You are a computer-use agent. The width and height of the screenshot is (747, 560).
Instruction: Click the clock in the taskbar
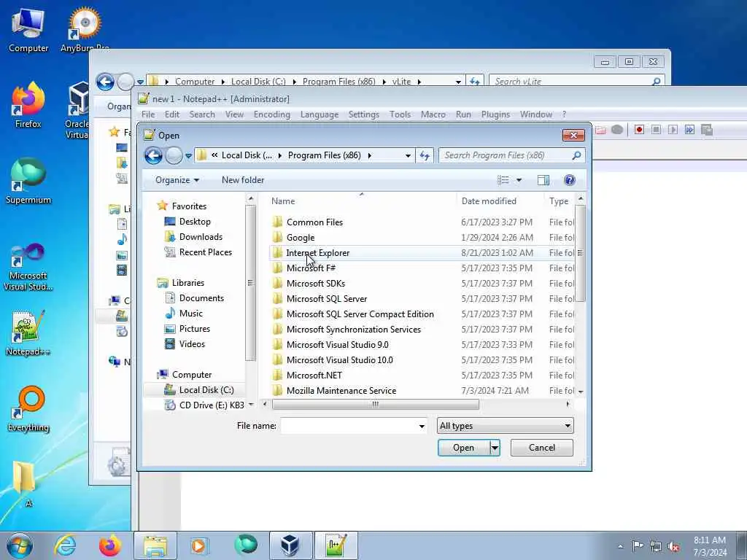(x=710, y=546)
